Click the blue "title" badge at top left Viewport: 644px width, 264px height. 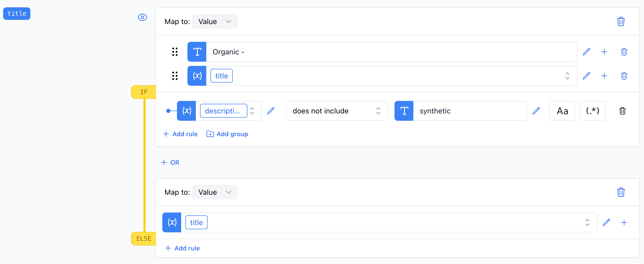16,14
